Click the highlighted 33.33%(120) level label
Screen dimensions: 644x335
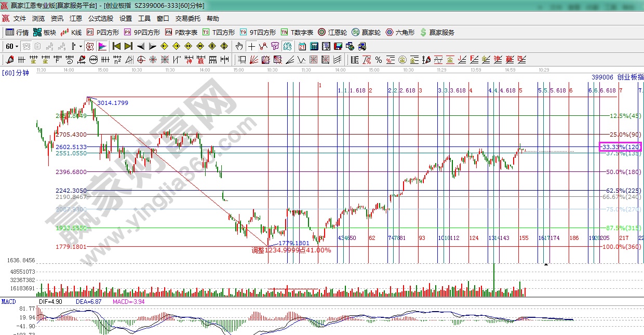(x=620, y=147)
